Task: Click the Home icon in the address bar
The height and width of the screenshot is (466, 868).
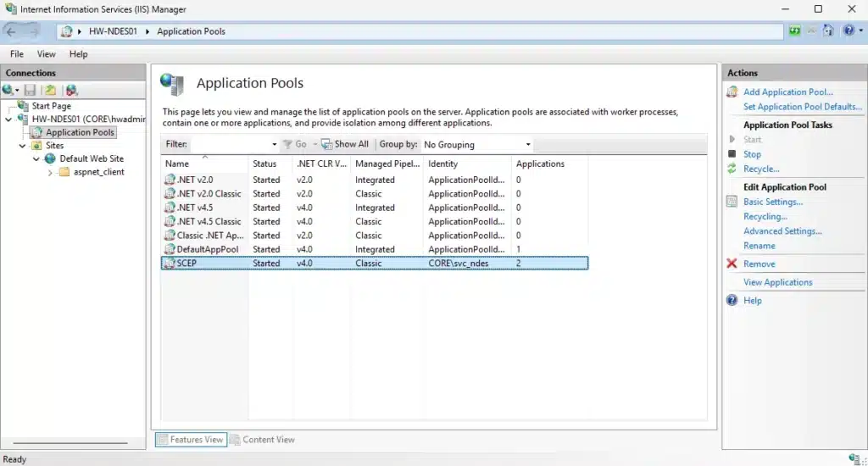Action: [827, 31]
